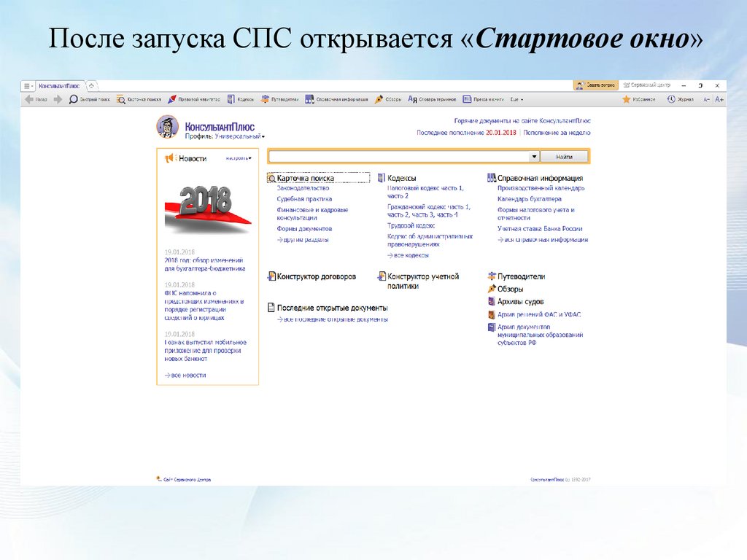747x560 pixels.
Task: Open Формы документов section
Action: [x=304, y=229]
